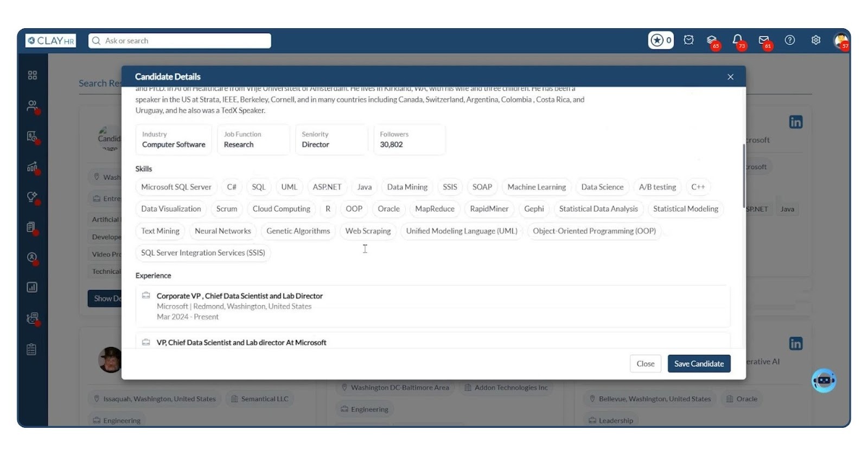Open the chatbot assistant icon

point(824,381)
